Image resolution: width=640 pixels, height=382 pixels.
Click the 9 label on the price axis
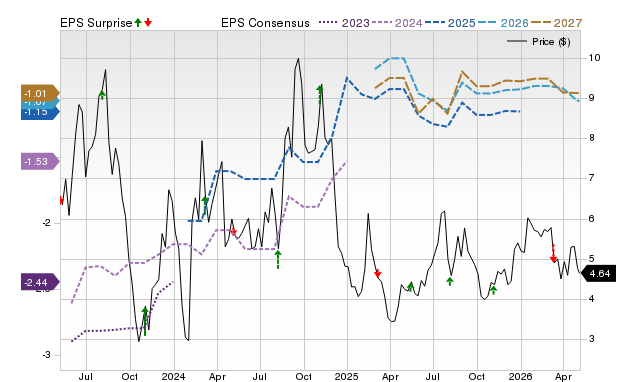(592, 98)
